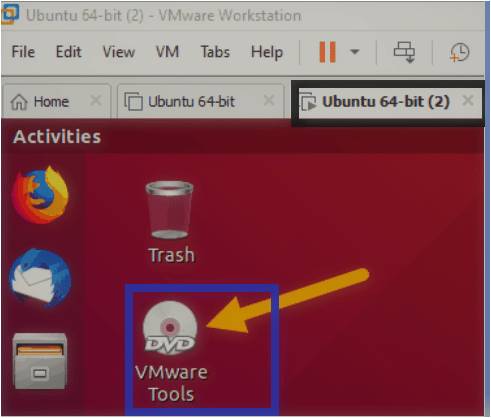
Task: Close the Ubuntu 64-bit (2) tab
Action: [468, 100]
